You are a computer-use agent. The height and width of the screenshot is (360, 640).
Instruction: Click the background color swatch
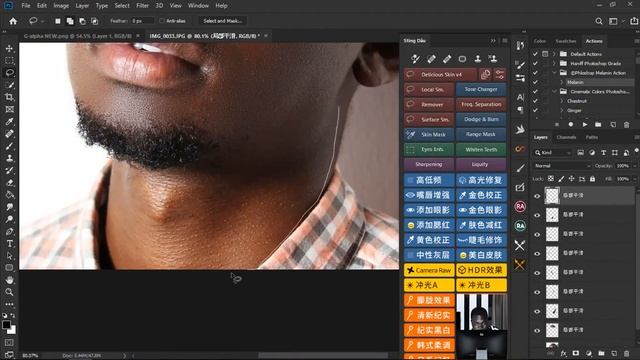tap(13, 330)
